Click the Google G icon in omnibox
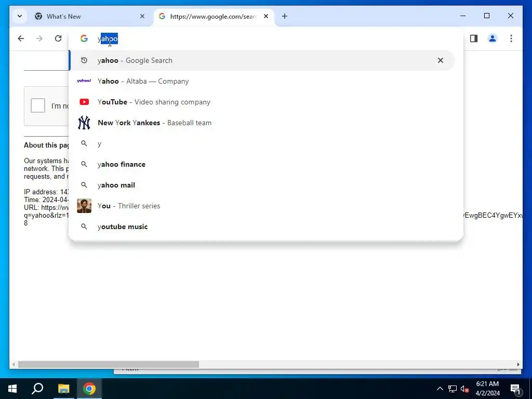 84,38
